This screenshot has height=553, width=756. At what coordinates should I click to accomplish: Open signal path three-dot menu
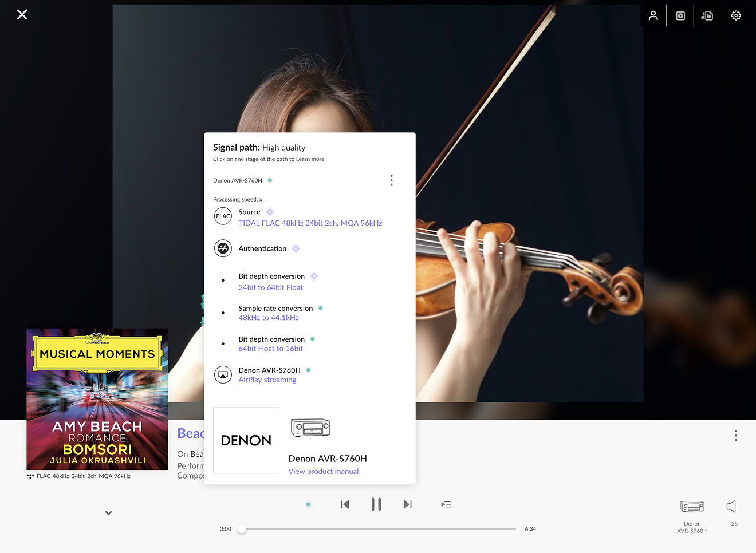(392, 180)
